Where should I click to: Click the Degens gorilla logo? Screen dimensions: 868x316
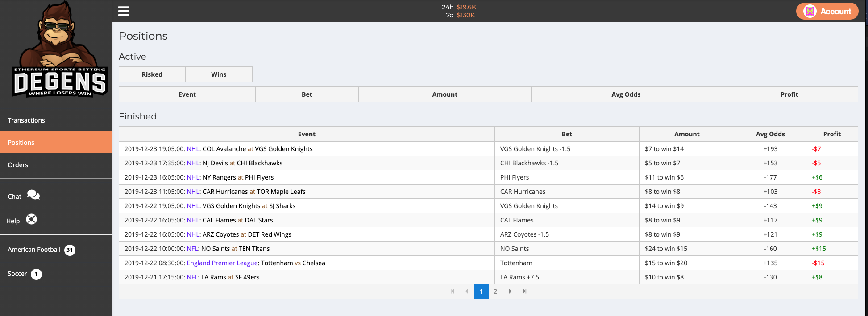(60, 49)
